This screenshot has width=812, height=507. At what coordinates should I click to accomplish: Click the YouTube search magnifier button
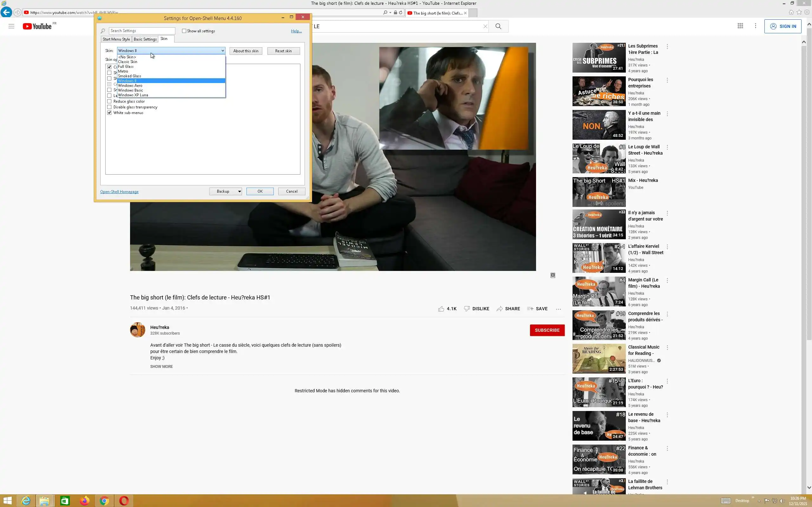tap(498, 26)
